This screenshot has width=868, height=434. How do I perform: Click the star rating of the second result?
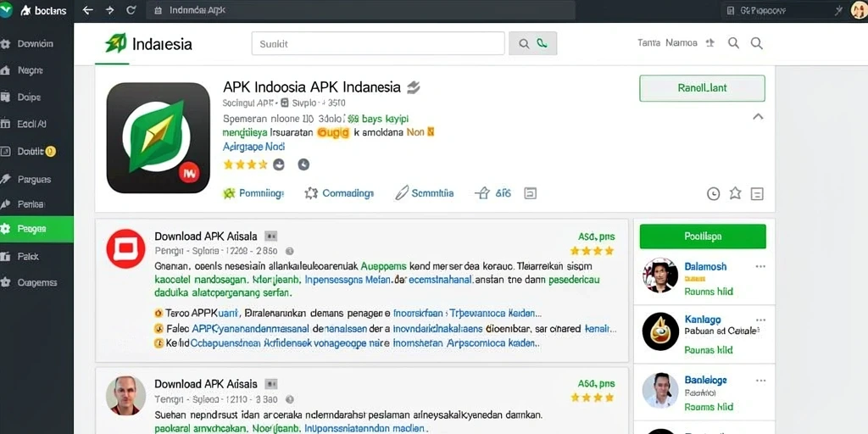[x=593, y=398]
